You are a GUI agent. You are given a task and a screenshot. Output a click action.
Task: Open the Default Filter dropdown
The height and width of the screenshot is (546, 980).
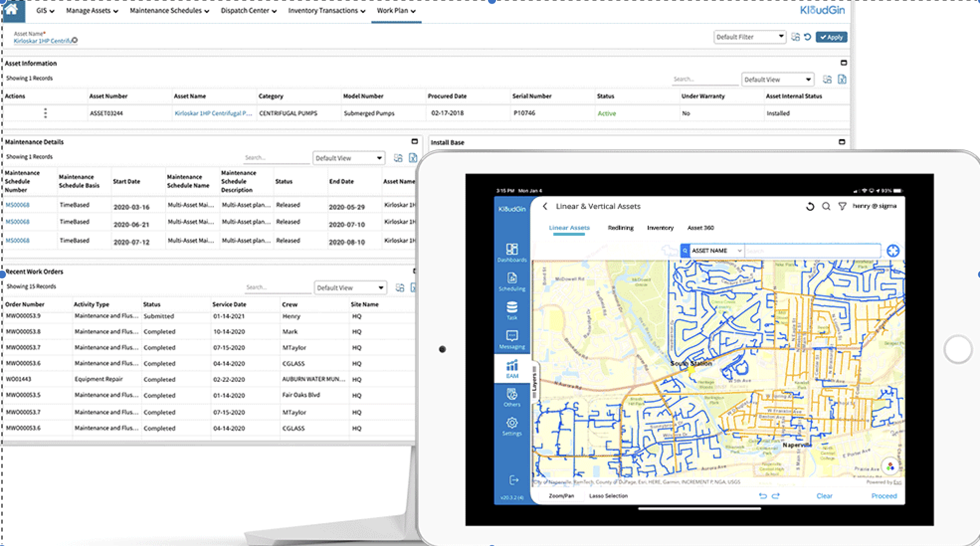point(782,36)
